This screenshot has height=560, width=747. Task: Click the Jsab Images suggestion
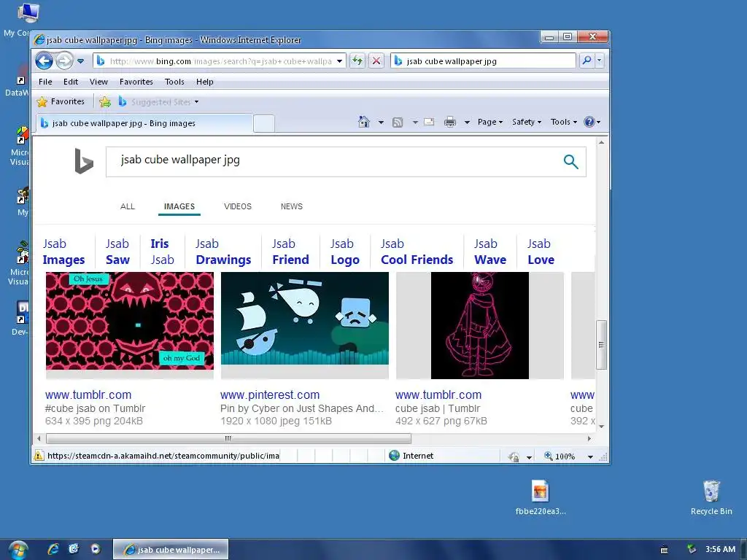pos(64,252)
